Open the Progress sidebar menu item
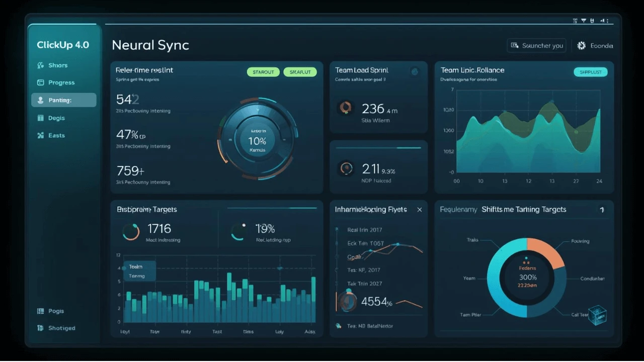This screenshot has height=362, width=644. pyautogui.click(x=61, y=82)
